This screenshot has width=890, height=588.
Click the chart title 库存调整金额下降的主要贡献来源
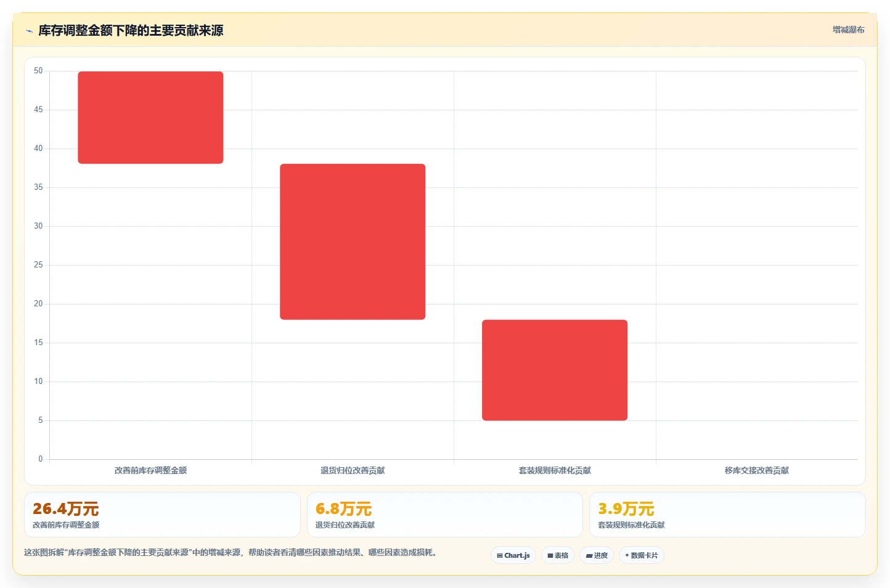(131, 30)
